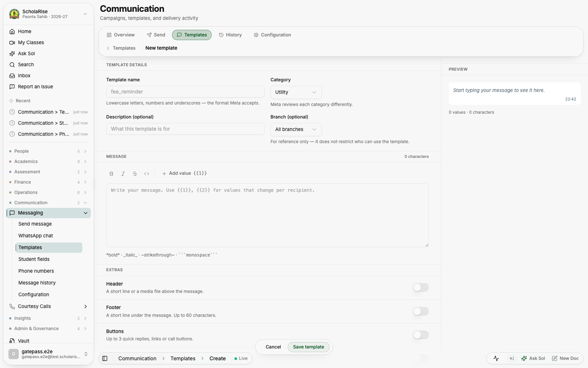
Task: Expand the Academics section
Action: (x=48, y=162)
